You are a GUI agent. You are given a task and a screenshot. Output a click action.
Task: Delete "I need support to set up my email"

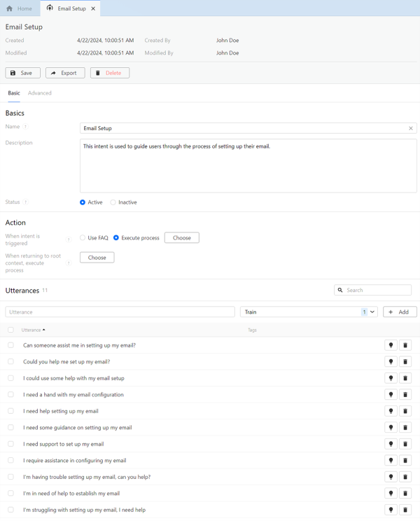tap(405, 444)
